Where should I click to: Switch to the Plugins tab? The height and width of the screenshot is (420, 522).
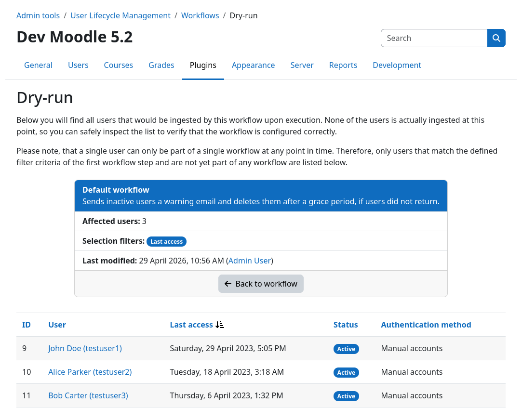[203, 65]
